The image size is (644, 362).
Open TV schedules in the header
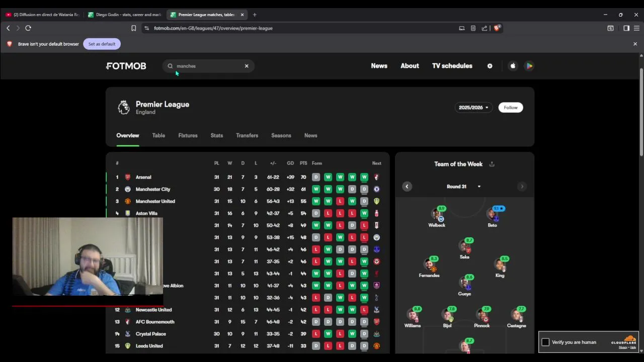pyautogui.click(x=452, y=66)
